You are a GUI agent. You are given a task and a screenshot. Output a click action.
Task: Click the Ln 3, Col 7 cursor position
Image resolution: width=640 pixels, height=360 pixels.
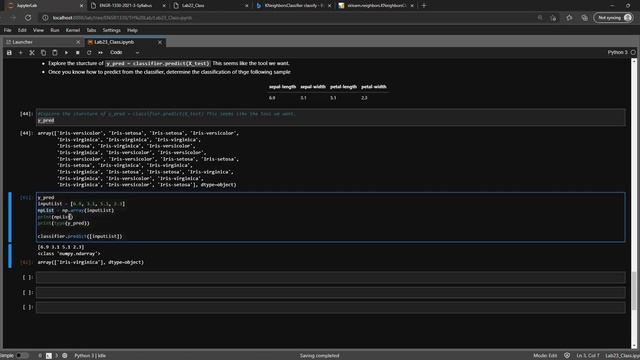pos(588,356)
